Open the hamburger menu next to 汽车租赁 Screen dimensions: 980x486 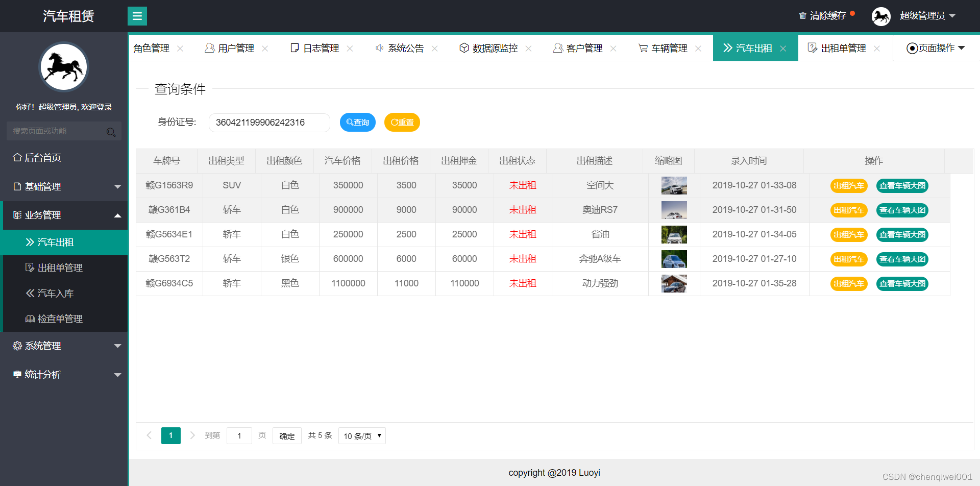(137, 16)
